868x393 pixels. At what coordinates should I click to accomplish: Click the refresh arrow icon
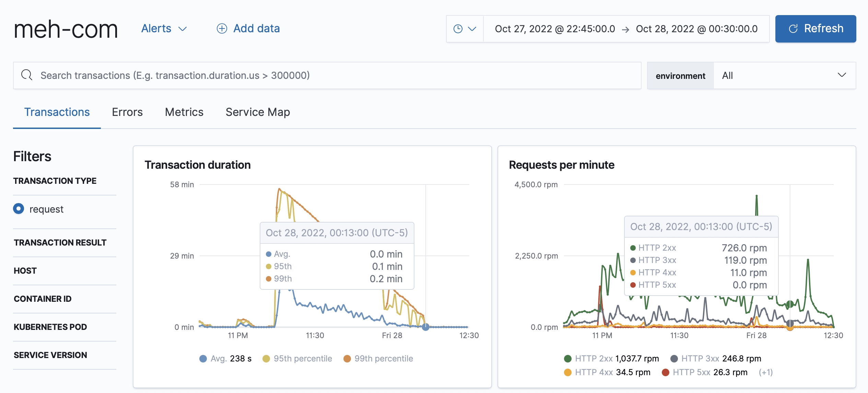pos(793,29)
